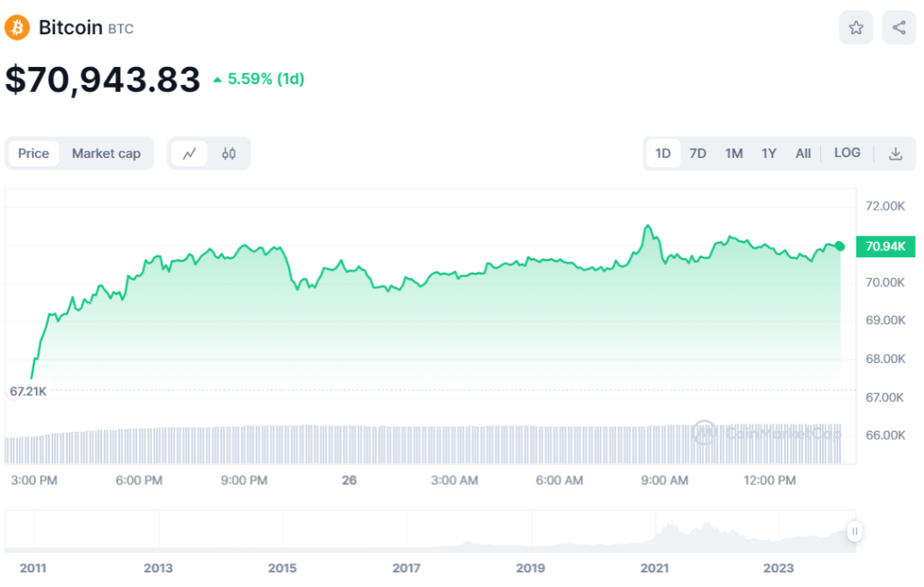Click the 2021 region on the timeline navigator
This screenshot has height=587, width=924.
click(654, 568)
